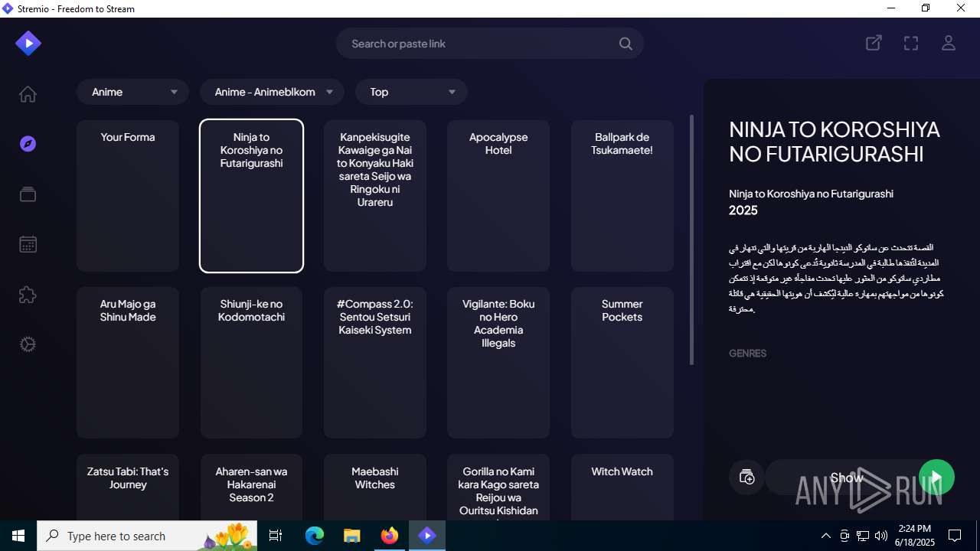Image resolution: width=980 pixels, height=551 pixels.
Task: Select the Gorilla no Kami card
Action: point(498,487)
